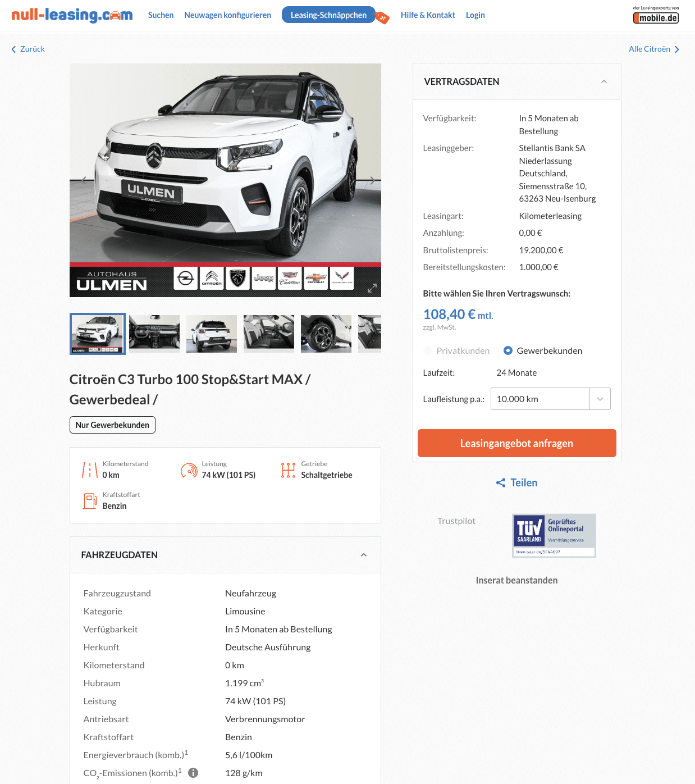Open the Laufleistung 10.000 km dropdown
Image resolution: width=695 pixels, height=784 pixels.
(550, 399)
